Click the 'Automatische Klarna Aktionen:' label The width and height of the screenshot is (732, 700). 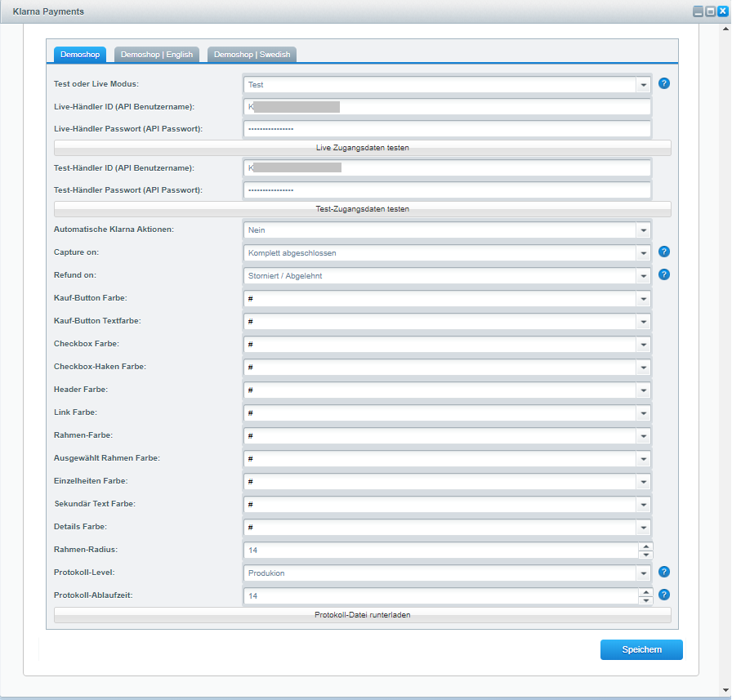click(x=114, y=230)
